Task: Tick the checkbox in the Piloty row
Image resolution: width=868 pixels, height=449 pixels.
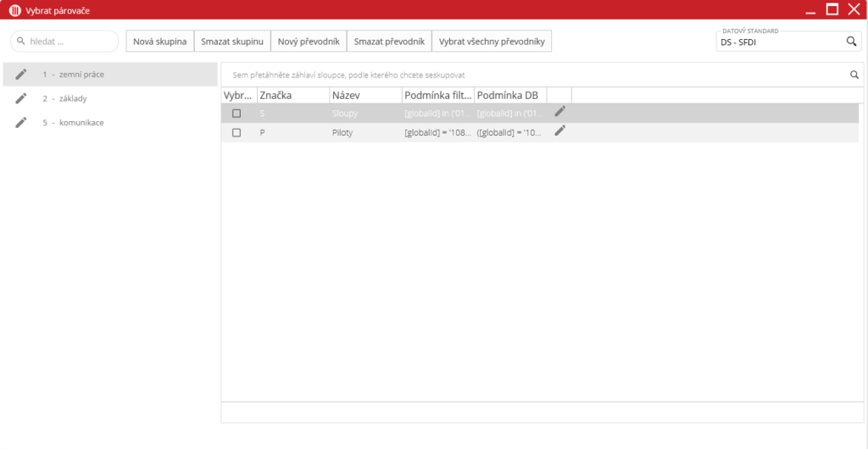Action: point(236,132)
